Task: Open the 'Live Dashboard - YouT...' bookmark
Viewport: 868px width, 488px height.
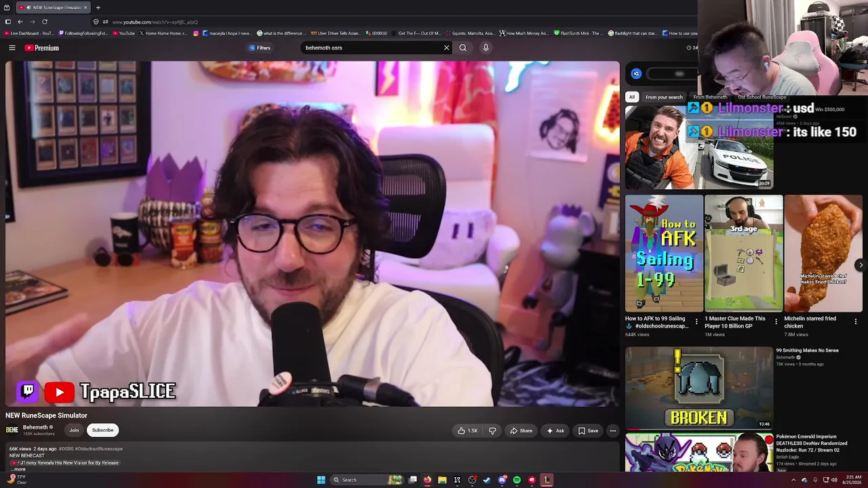Action: [x=28, y=33]
